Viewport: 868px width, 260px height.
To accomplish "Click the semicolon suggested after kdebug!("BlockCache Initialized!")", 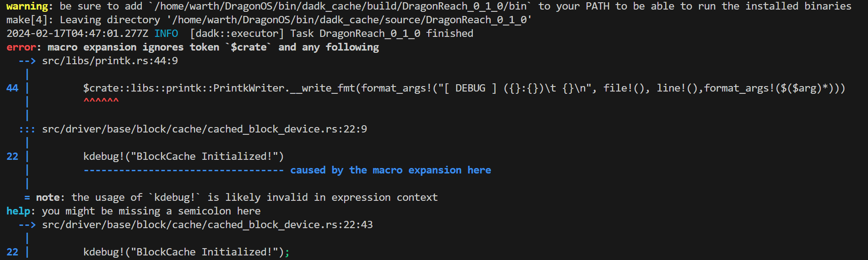I will pos(287,252).
